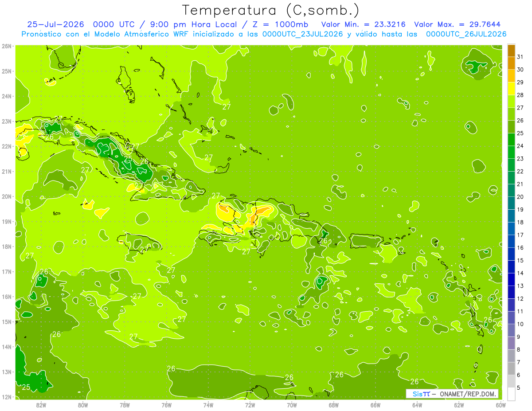The width and height of the screenshot is (532, 411).
Task: Click the "20N" latitude label
Action: click(x=6, y=196)
